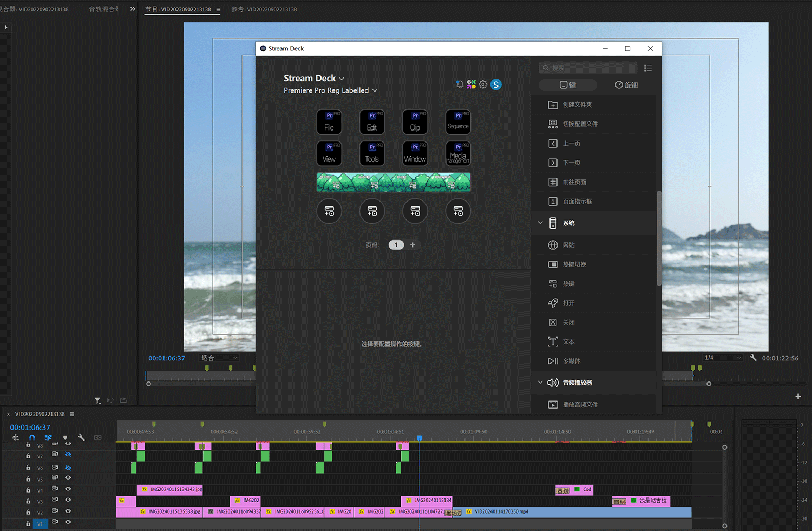Image resolution: width=812 pixels, height=531 pixels.
Task: Switch to the 参考 reference monitor tab
Action: (x=264, y=9)
